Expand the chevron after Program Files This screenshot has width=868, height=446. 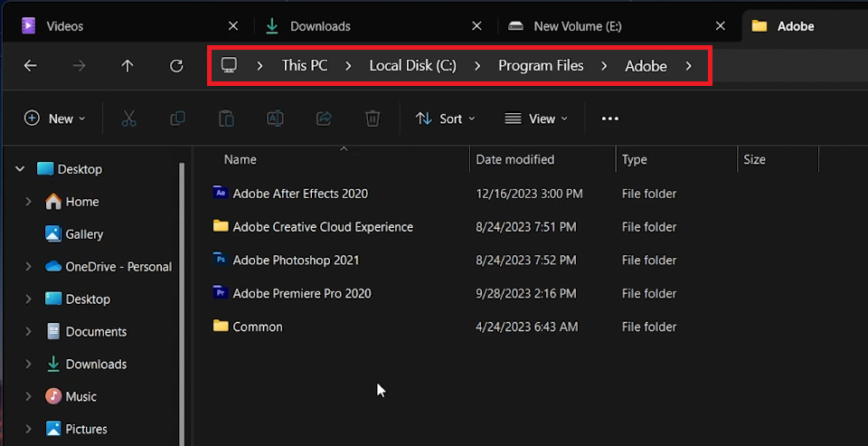coord(604,66)
